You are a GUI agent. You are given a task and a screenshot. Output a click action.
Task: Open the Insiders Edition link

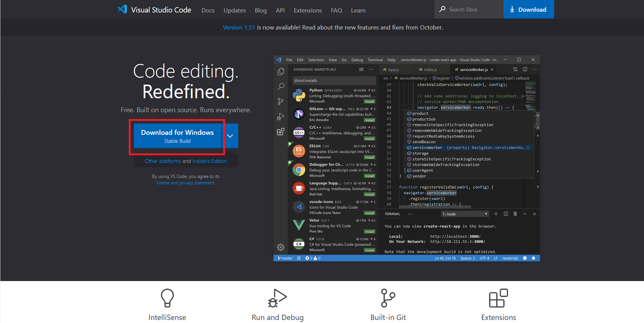pyautogui.click(x=210, y=161)
